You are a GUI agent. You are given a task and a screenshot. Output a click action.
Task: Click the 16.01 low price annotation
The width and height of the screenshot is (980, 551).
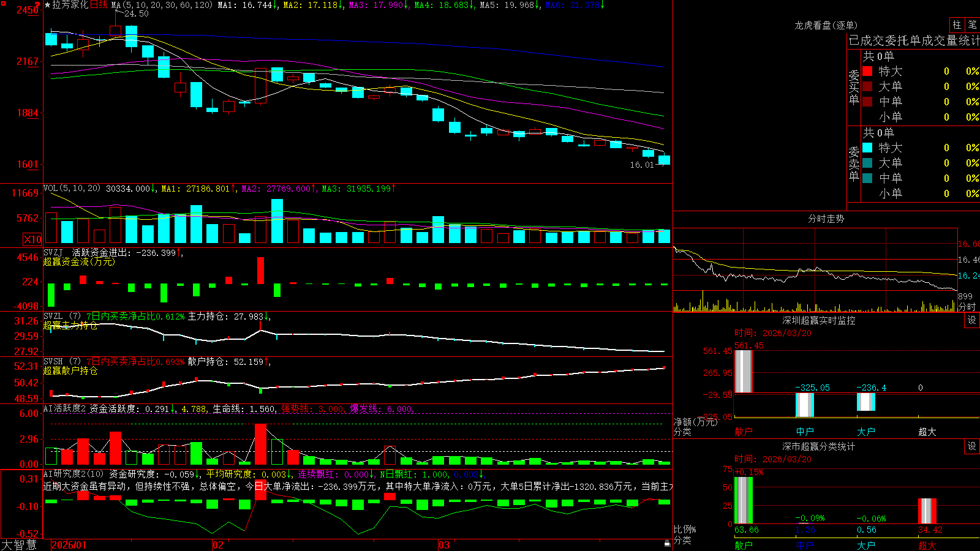coord(642,165)
